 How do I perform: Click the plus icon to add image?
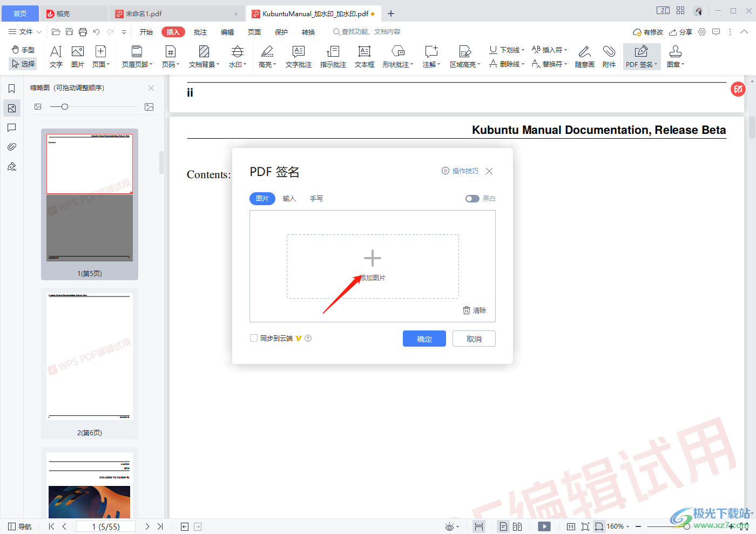(x=373, y=258)
